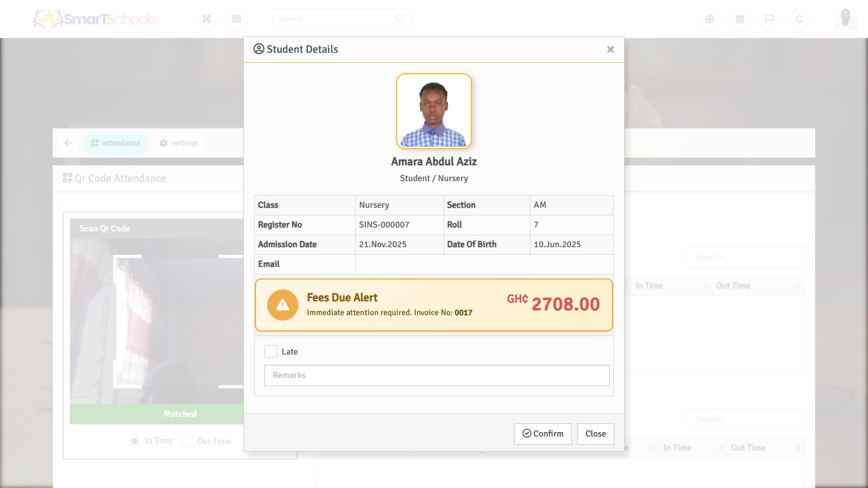The image size is (868, 488).
Task: Click the user circle icon beside Student Details title
Action: pos(259,49)
